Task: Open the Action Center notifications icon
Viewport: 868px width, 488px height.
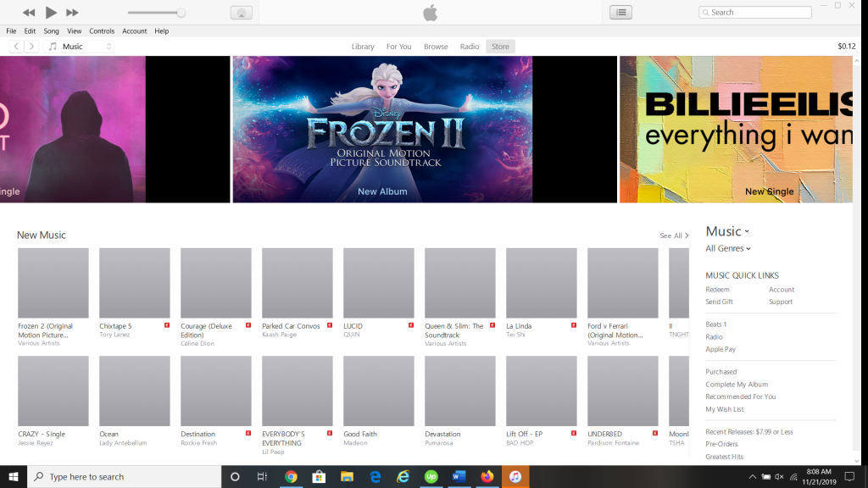Action: [849, 476]
